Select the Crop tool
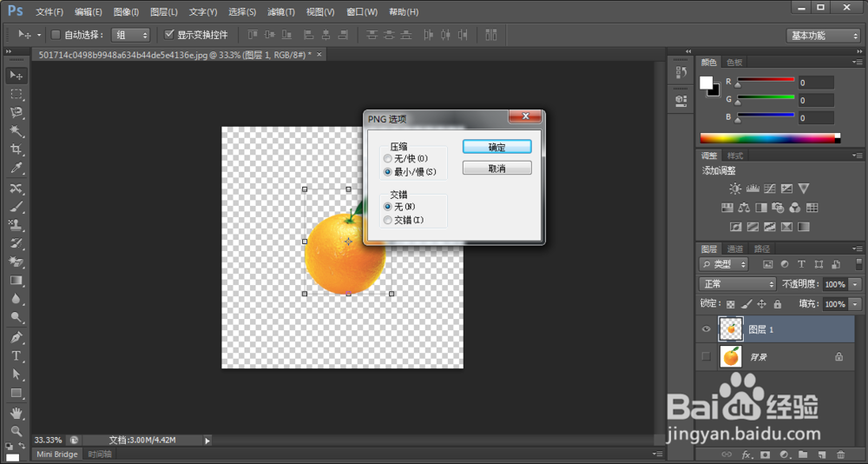The width and height of the screenshot is (868, 464). pyautogui.click(x=16, y=149)
